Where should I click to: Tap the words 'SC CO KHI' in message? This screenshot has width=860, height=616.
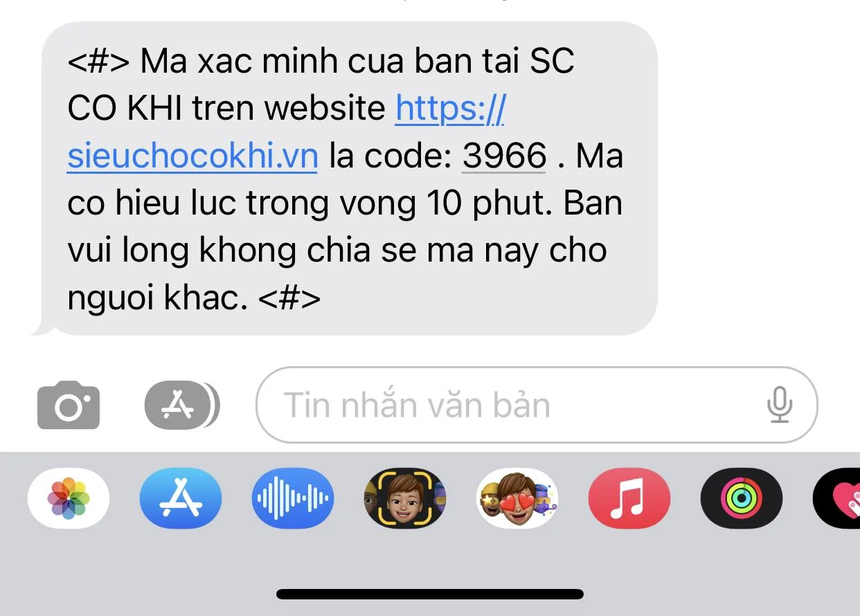[322, 84]
